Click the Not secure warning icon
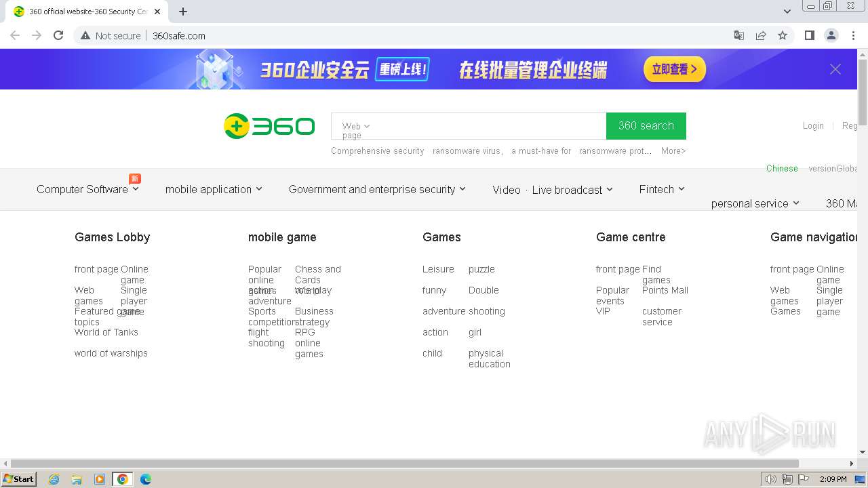The height and width of the screenshot is (488, 868). [85, 35]
